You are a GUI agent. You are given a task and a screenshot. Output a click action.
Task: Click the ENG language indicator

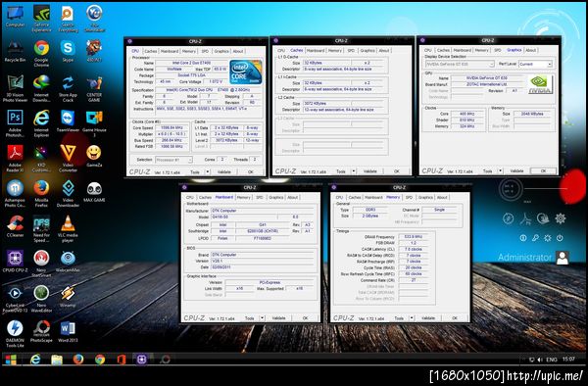point(551,360)
